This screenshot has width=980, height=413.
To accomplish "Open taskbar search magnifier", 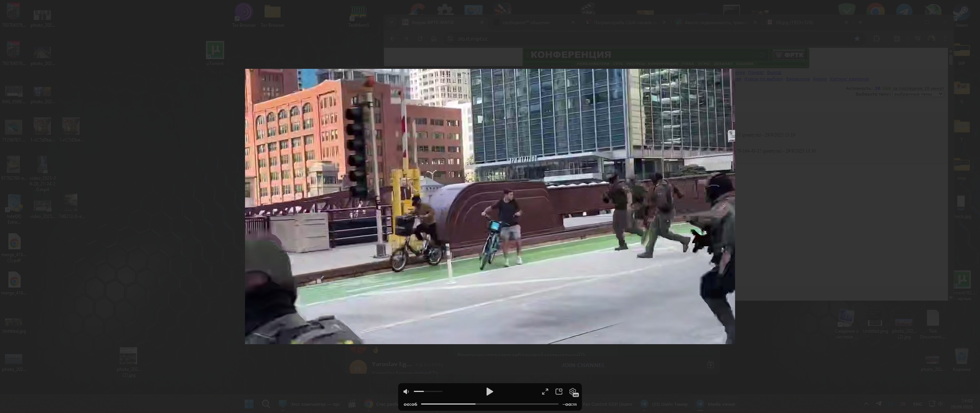I will (x=266, y=404).
